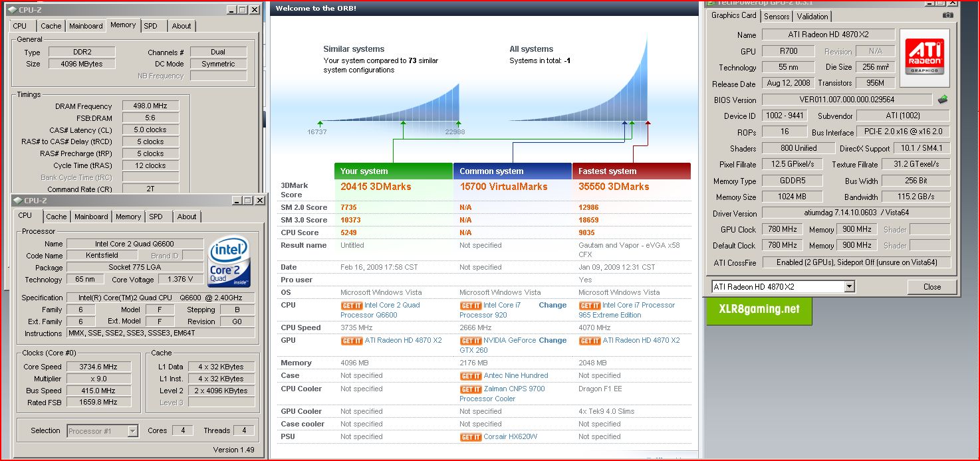
Task: Click the Welcome to the ORB! heading
Action: pos(316,9)
